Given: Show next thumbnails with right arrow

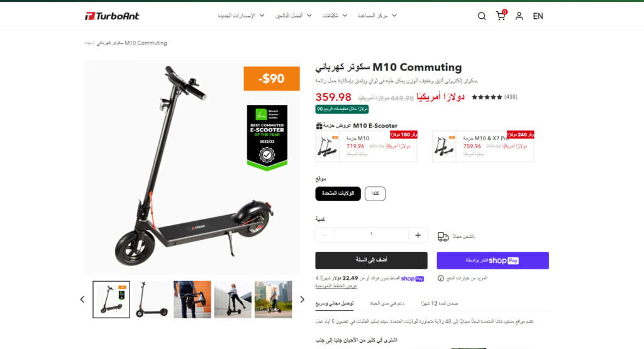Looking at the screenshot, I should click(x=303, y=299).
